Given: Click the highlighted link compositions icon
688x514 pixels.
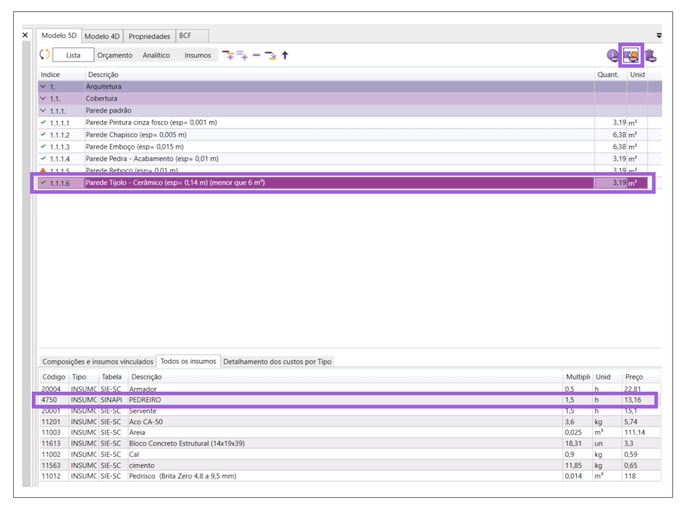Looking at the screenshot, I should (x=631, y=55).
